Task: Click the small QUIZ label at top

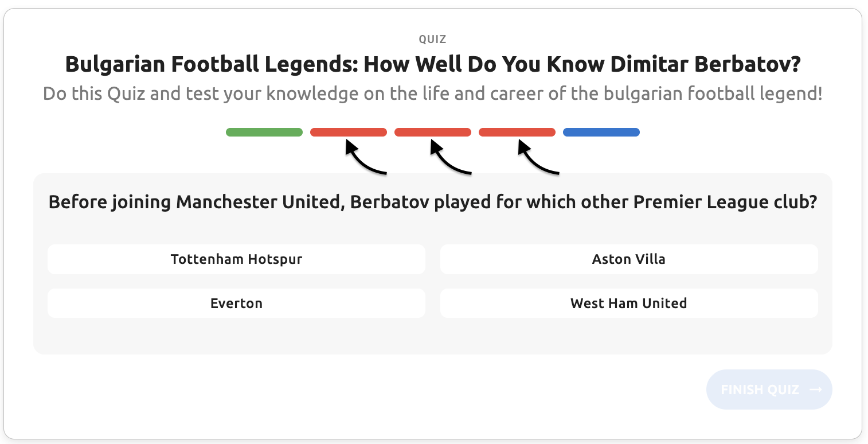Action: (x=433, y=39)
